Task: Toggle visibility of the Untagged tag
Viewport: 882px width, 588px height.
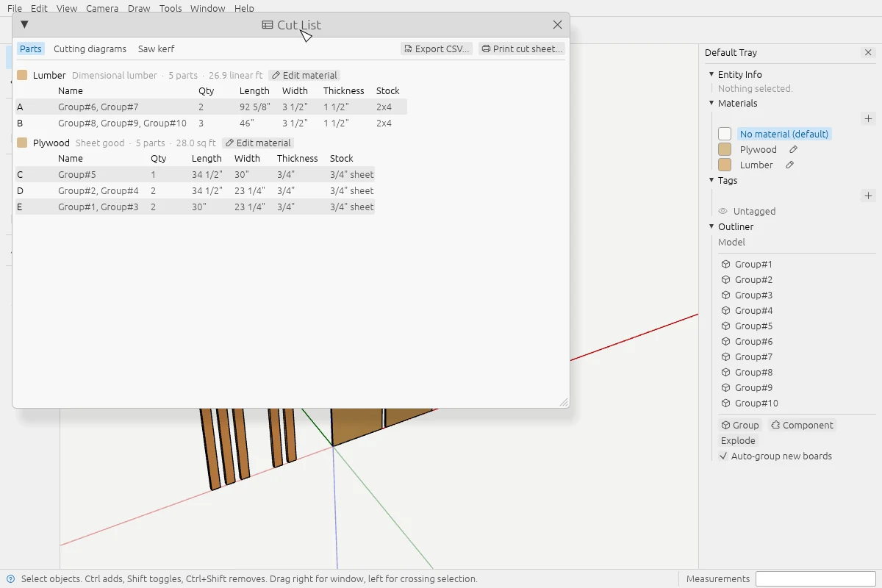Action: coord(723,211)
